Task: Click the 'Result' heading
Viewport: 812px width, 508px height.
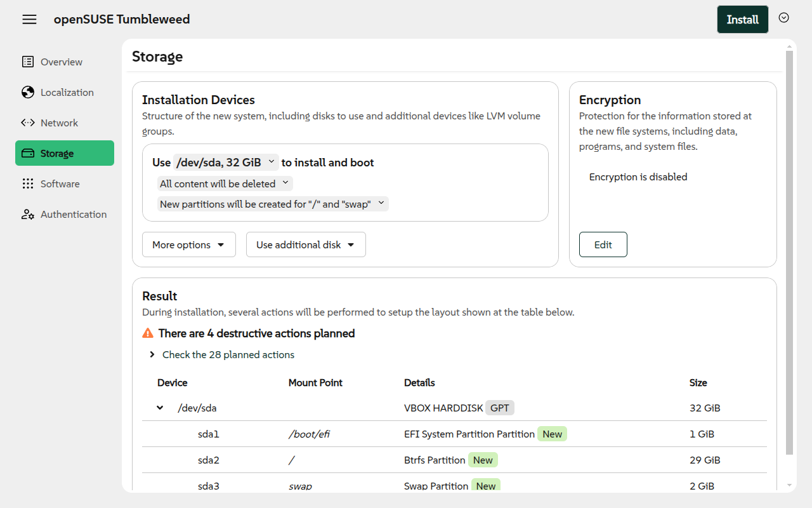Action: (x=160, y=296)
